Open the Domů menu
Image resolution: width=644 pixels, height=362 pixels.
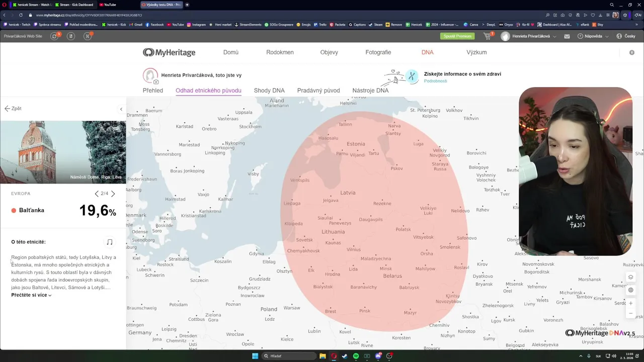coord(231,52)
